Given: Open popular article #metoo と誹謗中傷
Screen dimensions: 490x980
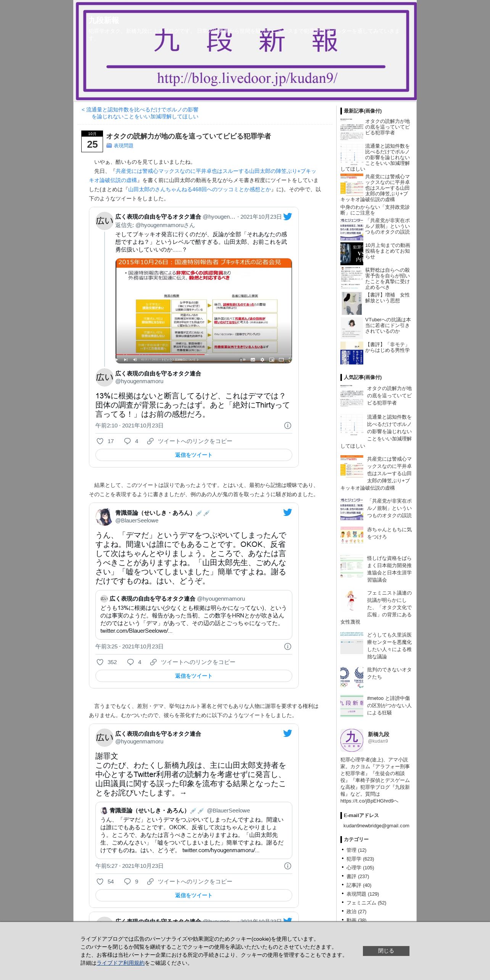Looking at the screenshot, I should [x=389, y=705].
